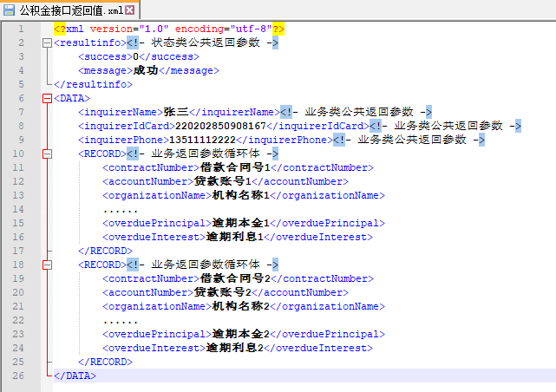Click the value 逾期利息2

pyautogui.click(x=235, y=348)
